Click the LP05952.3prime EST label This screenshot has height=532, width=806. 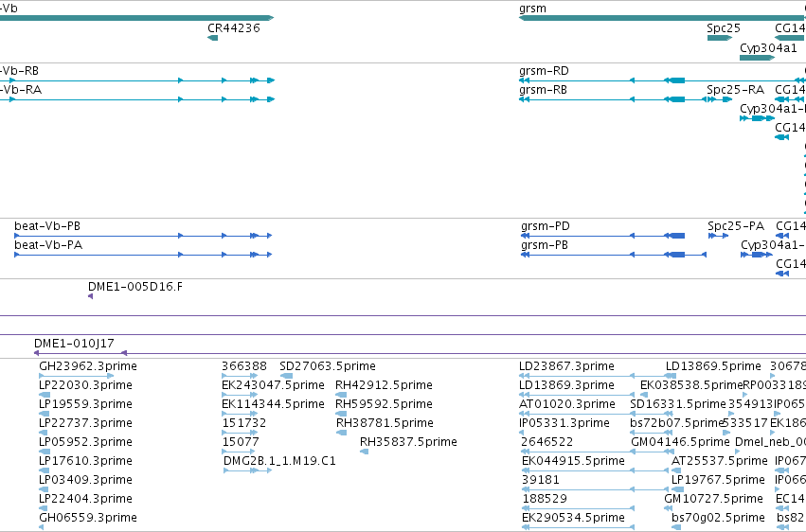coord(85,442)
